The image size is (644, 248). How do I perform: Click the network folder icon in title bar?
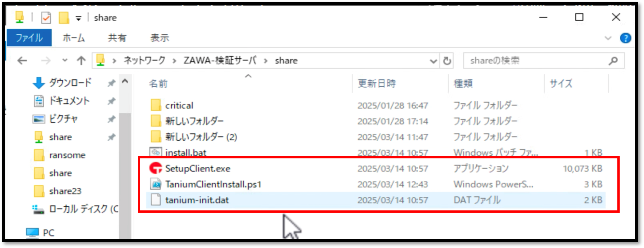click(x=19, y=17)
